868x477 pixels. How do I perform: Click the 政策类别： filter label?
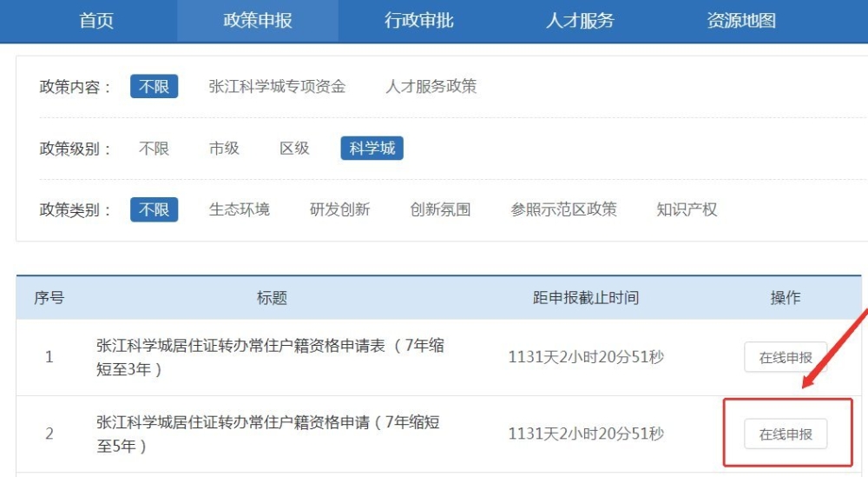pyautogui.click(x=76, y=210)
